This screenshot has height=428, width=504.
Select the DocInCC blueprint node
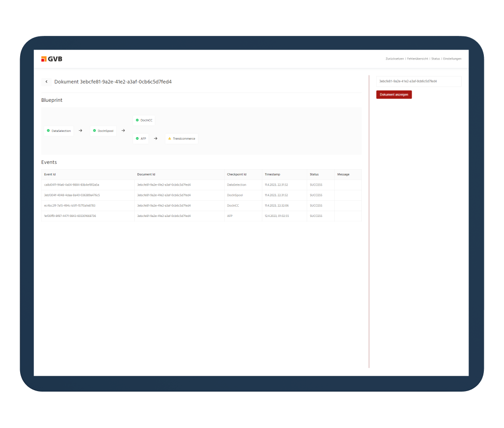[x=144, y=120]
